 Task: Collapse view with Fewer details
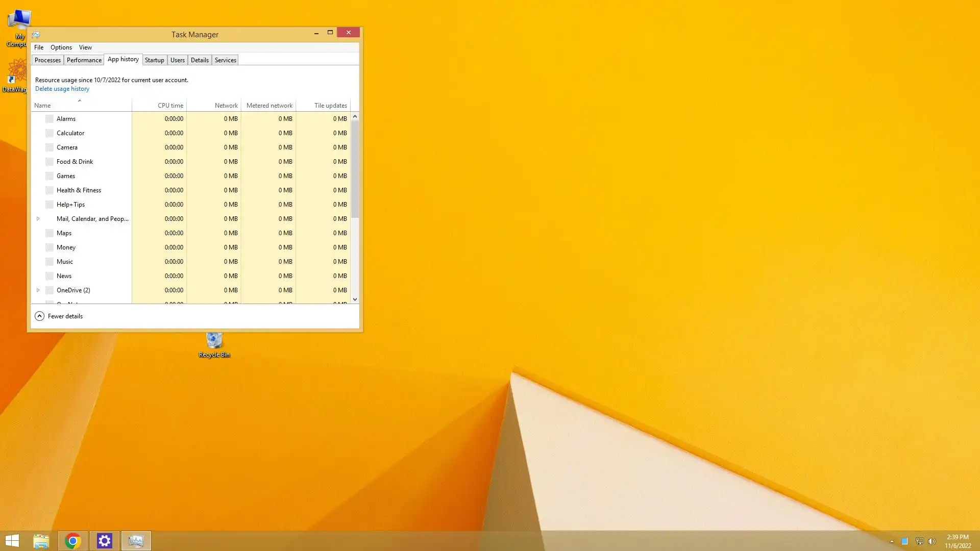pyautogui.click(x=59, y=316)
